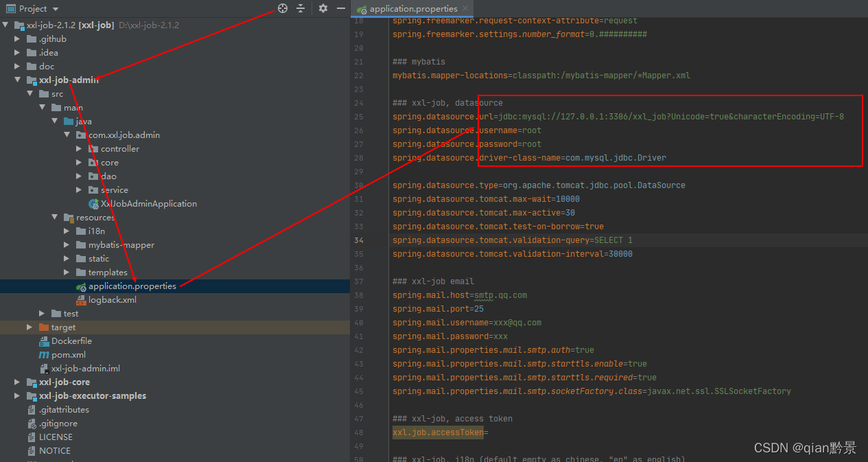Click spring.datasource.username=root line

(467, 130)
